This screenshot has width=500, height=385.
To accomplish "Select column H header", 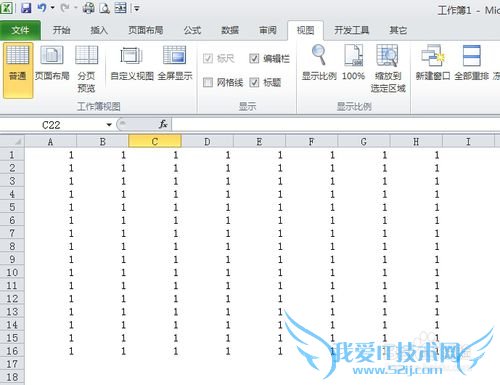I will 416,142.
